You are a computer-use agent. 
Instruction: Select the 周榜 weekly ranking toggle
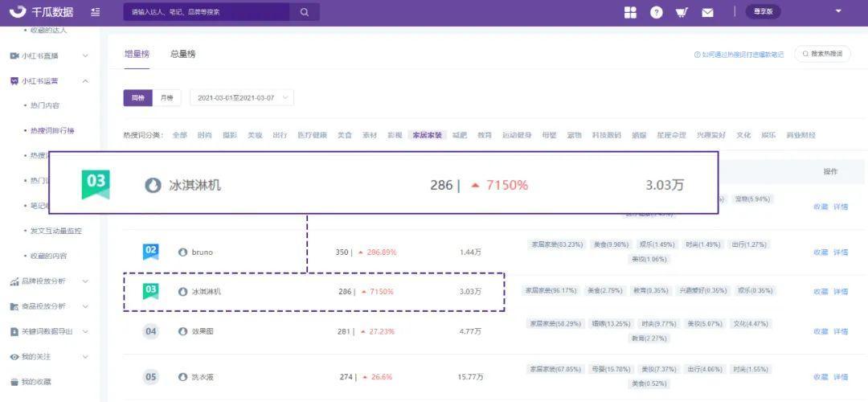(137, 98)
